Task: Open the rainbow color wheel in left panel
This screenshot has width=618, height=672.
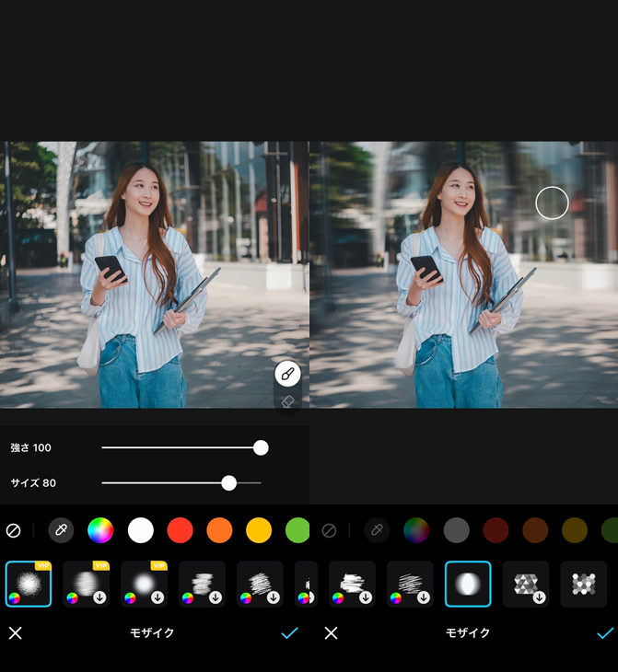Action: (x=100, y=530)
